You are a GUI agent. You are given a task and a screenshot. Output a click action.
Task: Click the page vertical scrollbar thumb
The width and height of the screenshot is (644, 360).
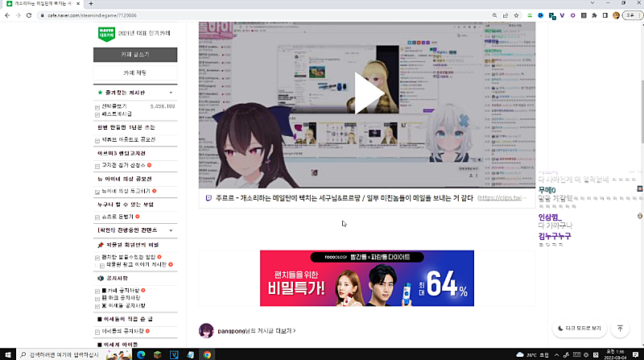pos(642,112)
